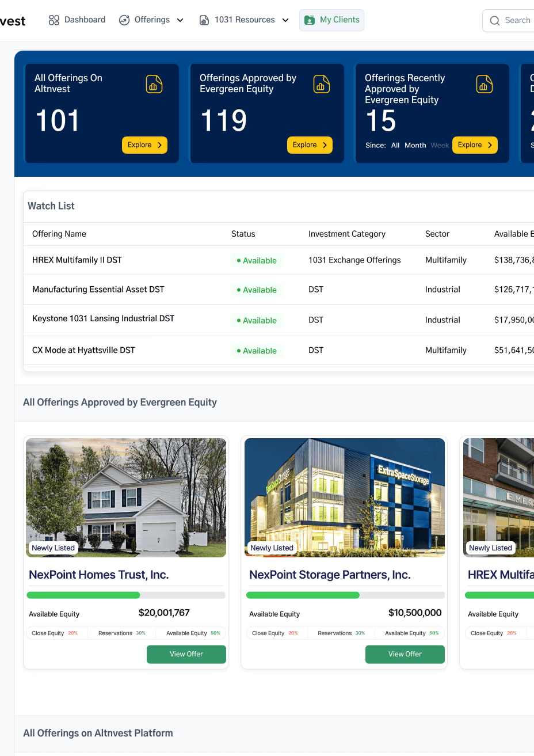The image size is (534, 756).
Task: Click the NexPoint Storage Partners building photo
Action: [345, 497]
